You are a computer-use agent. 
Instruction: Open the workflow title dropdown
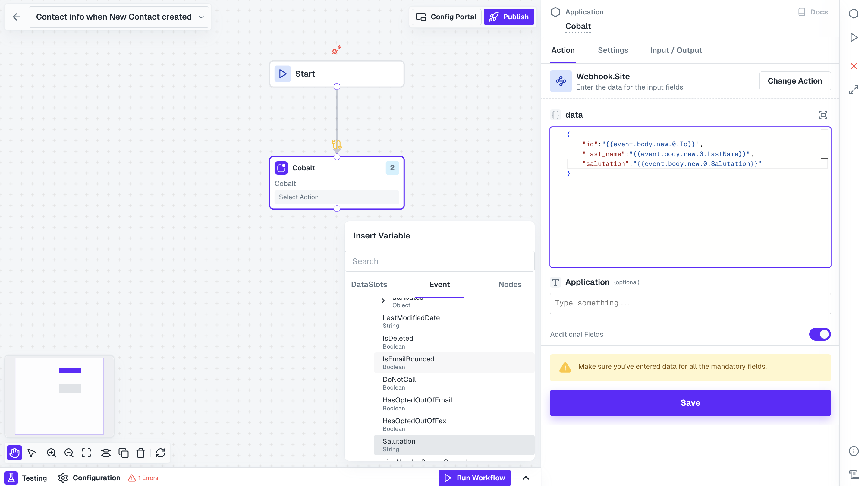[x=201, y=17]
